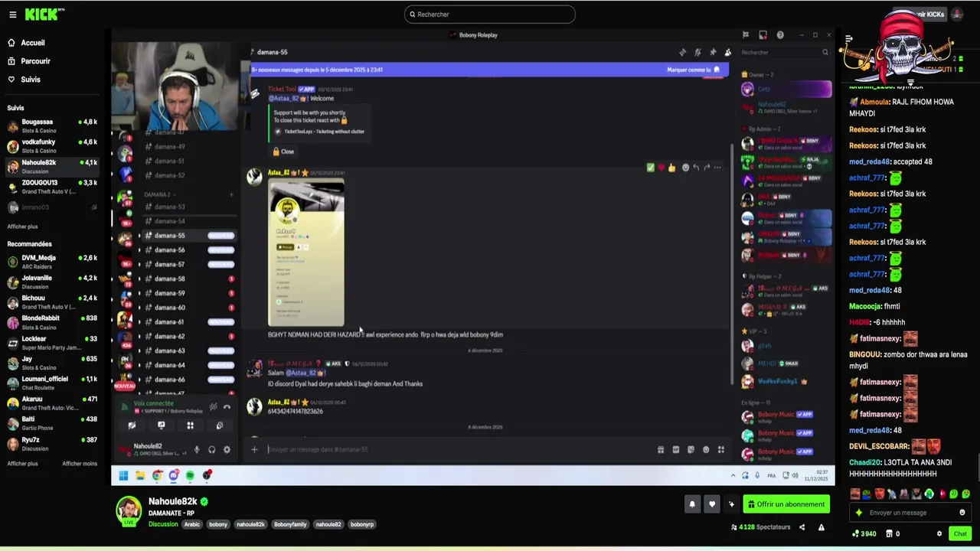Toggle Discord channel notification mute icon
The image size is (980, 551).
pyautogui.click(x=697, y=52)
